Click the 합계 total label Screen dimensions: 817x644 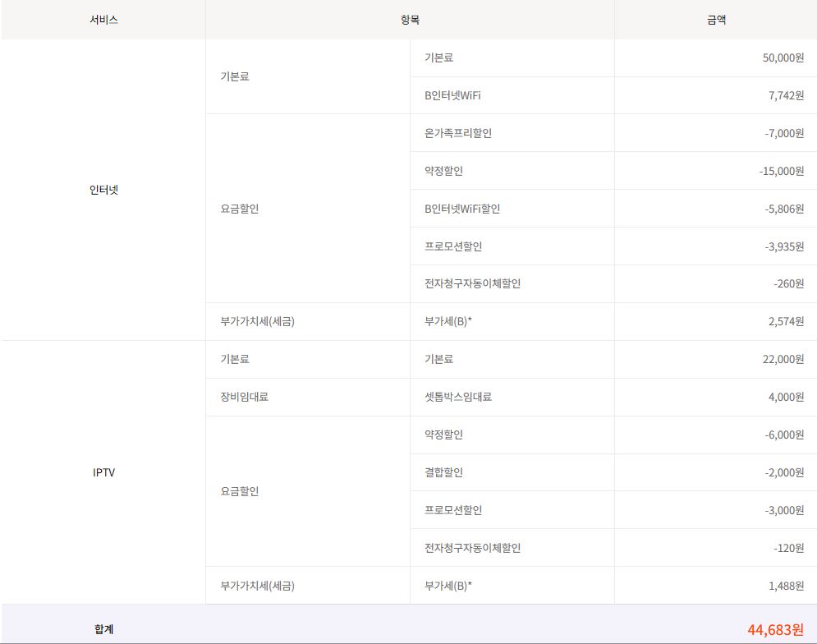click(103, 630)
